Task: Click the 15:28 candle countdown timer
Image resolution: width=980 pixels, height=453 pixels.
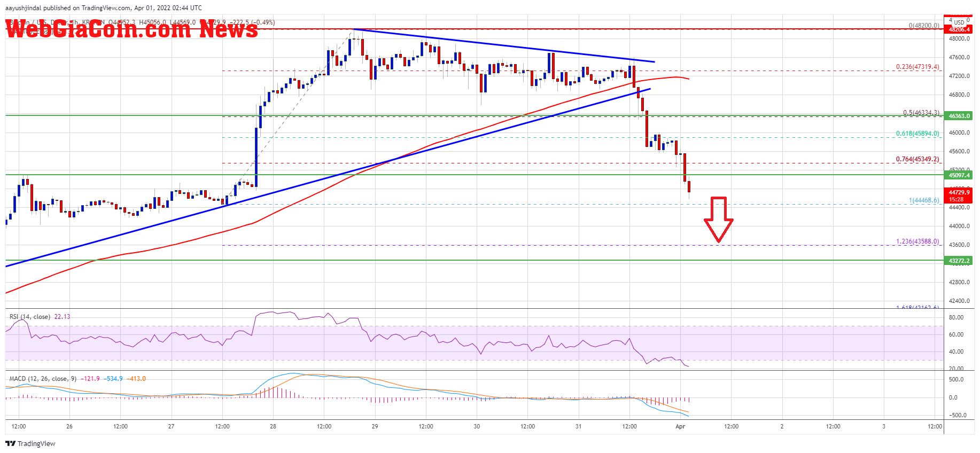Action: point(956,199)
